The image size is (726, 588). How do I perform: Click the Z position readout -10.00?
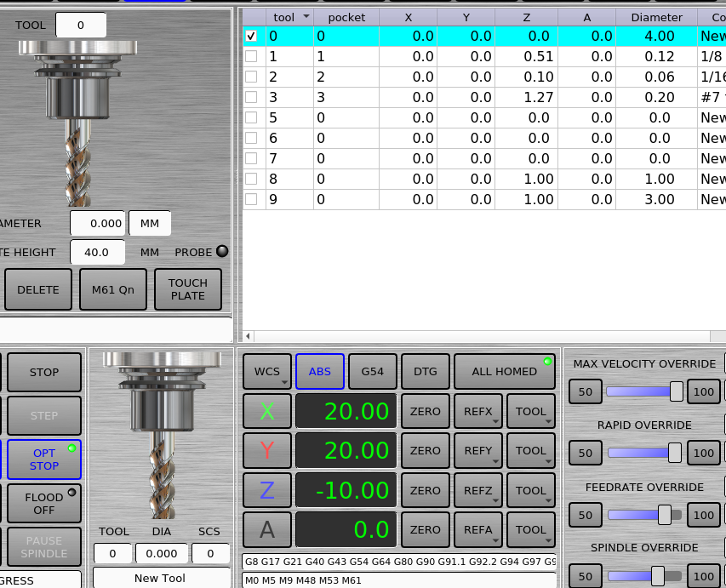(346, 490)
